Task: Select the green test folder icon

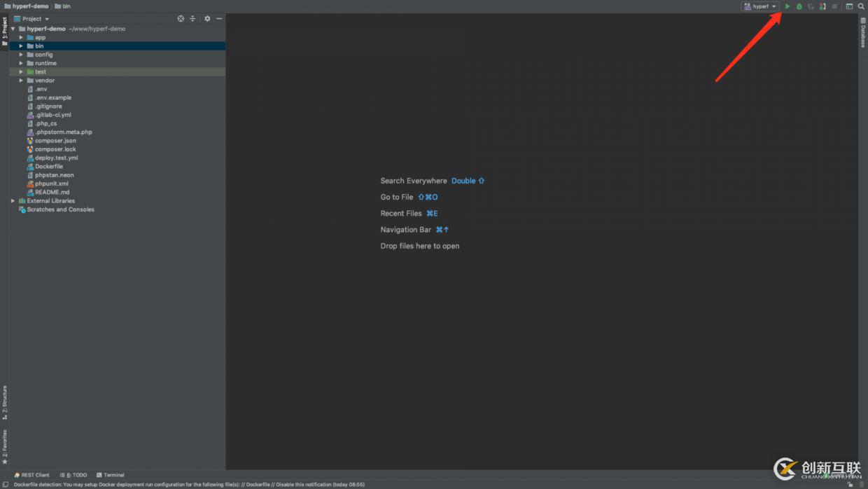Action: pyautogui.click(x=30, y=71)
